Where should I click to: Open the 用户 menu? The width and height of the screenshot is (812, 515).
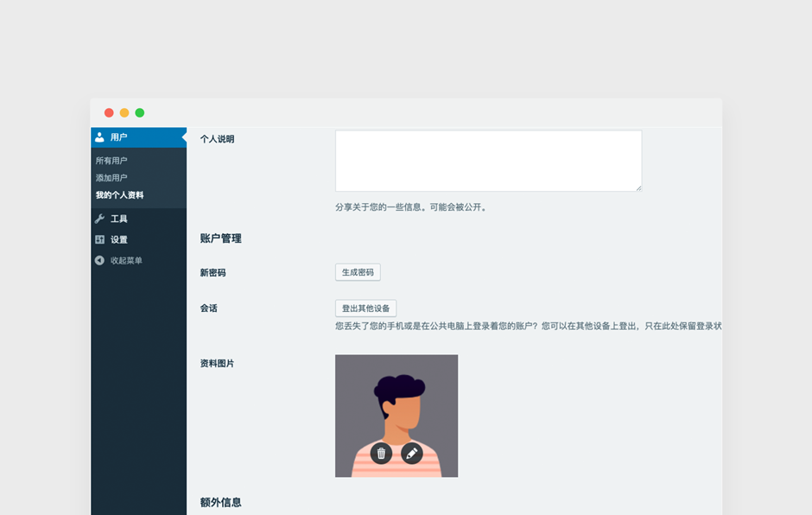(139, 137)
